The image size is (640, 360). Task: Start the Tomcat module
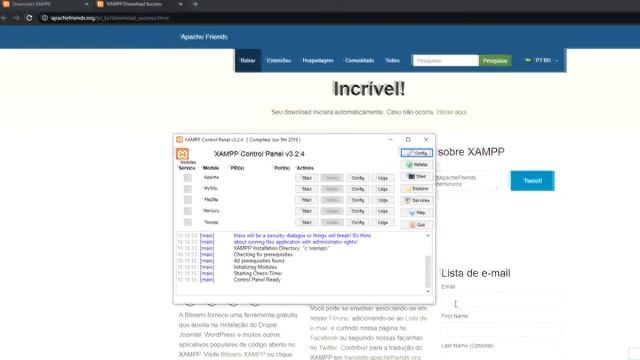point(307,222)
